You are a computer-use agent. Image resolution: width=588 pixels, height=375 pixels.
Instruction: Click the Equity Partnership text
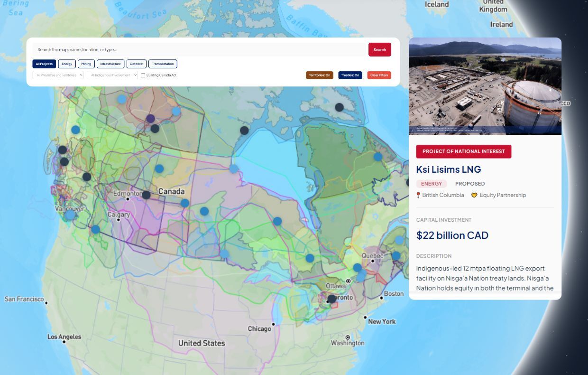[x=503, y=195]
